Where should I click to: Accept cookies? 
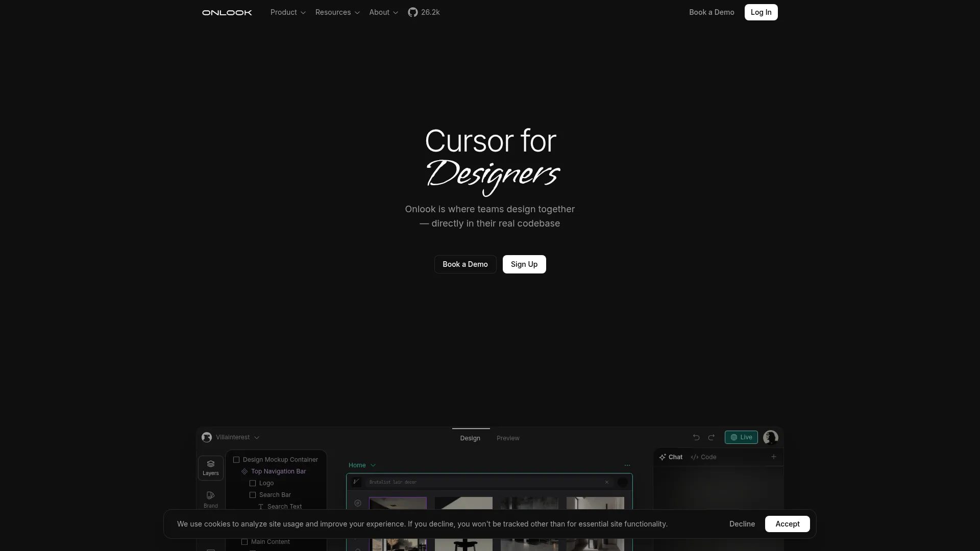tap(788, 524)
